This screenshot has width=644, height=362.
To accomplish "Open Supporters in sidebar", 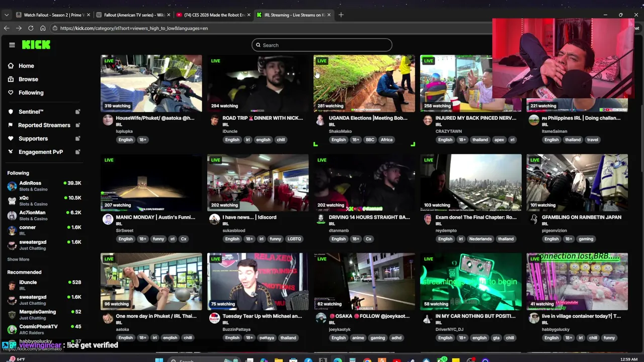I will (x=33, y=139).
